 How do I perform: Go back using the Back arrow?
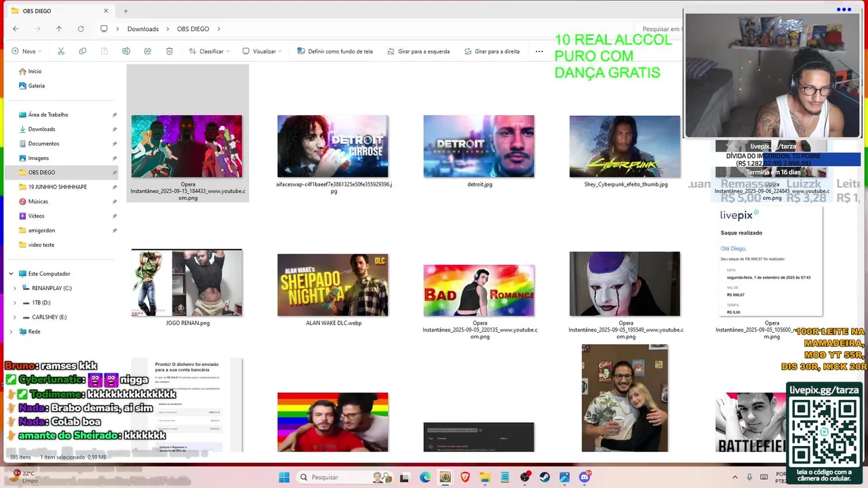tap(16, 28)
